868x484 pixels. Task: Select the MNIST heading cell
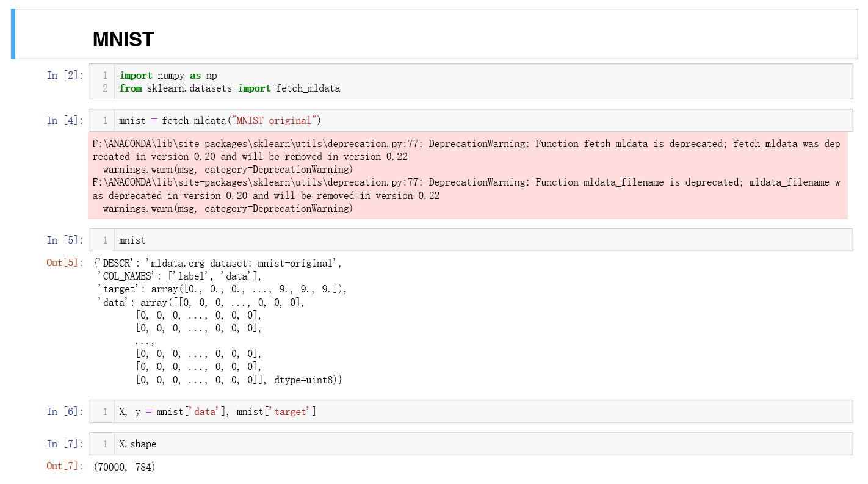[x=435, y=34]
